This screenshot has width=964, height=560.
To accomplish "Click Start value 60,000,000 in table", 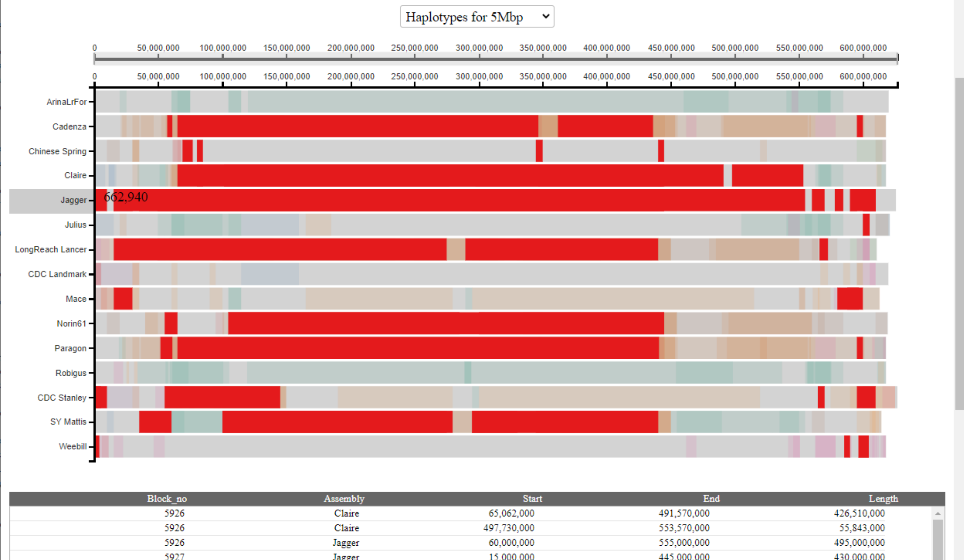I will pyautogui.click(x=511, y=543).
